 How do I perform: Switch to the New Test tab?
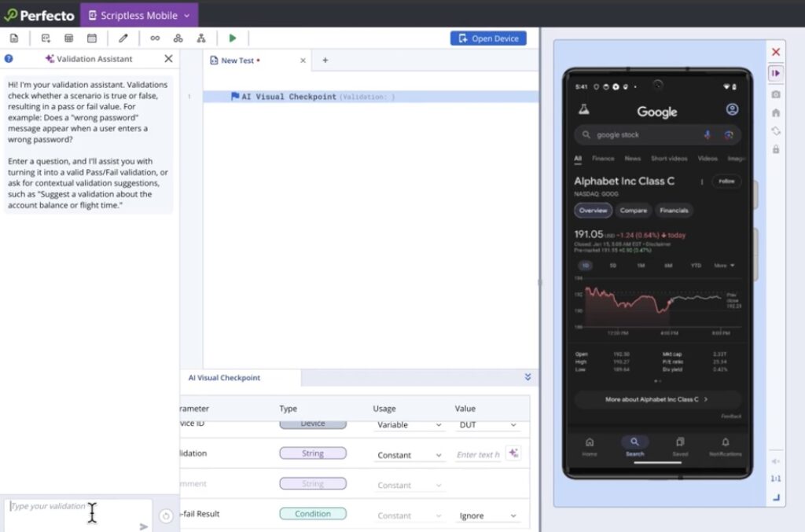click(237, 61)
